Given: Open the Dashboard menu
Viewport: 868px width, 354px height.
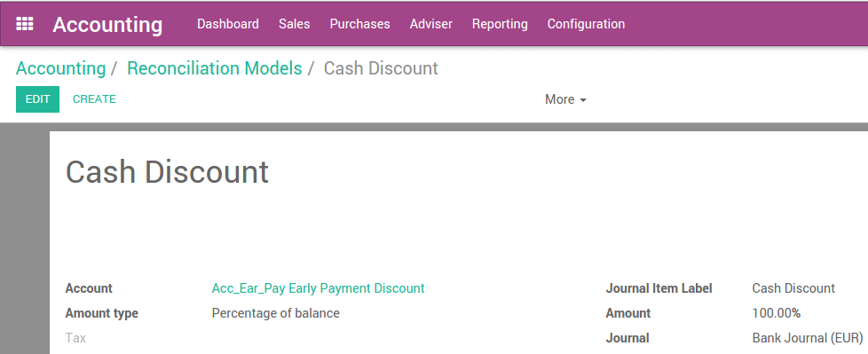Looking at the screenshot, I should [x=228, y=24].
